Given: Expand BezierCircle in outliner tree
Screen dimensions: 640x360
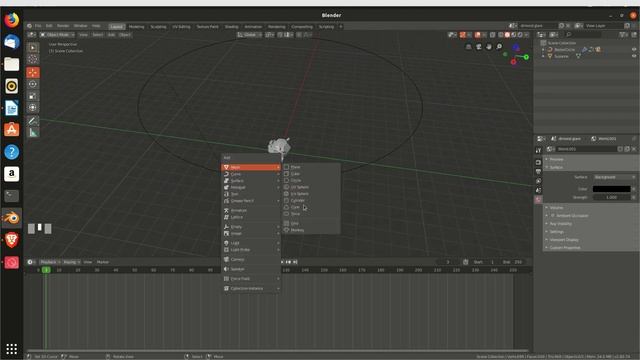Looking at the screenshot, I should [543, 49].
